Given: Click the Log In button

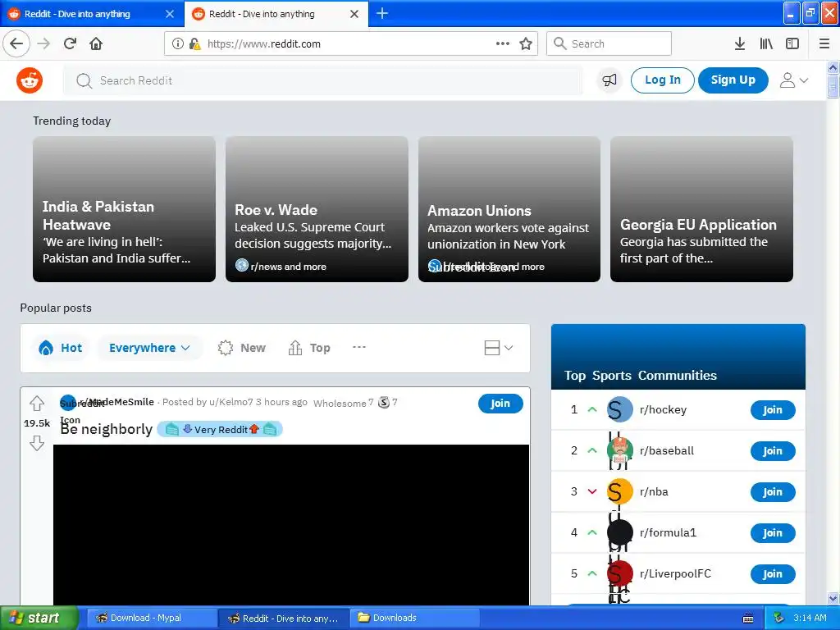Looking at the screenshot, I should pos(663,80).
